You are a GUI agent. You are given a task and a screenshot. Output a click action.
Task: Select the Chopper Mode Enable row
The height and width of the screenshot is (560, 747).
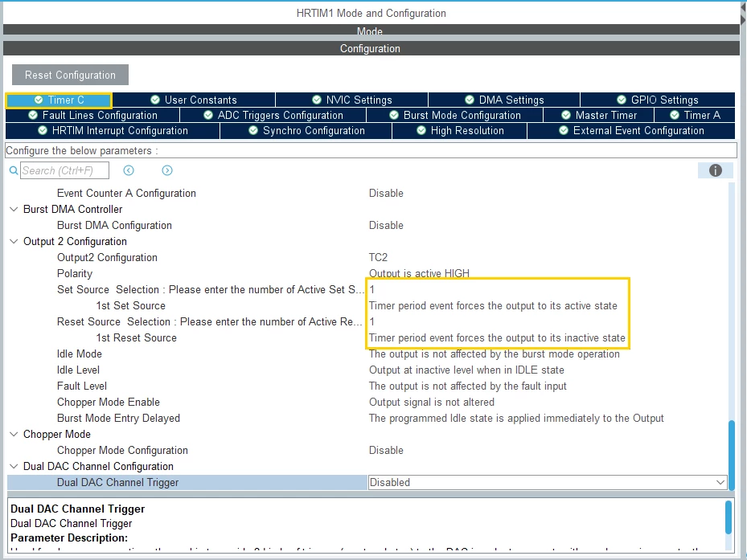pos(367,403)
